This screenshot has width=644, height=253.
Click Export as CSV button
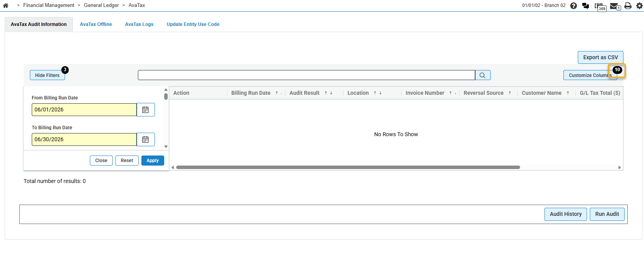[601, 57]
